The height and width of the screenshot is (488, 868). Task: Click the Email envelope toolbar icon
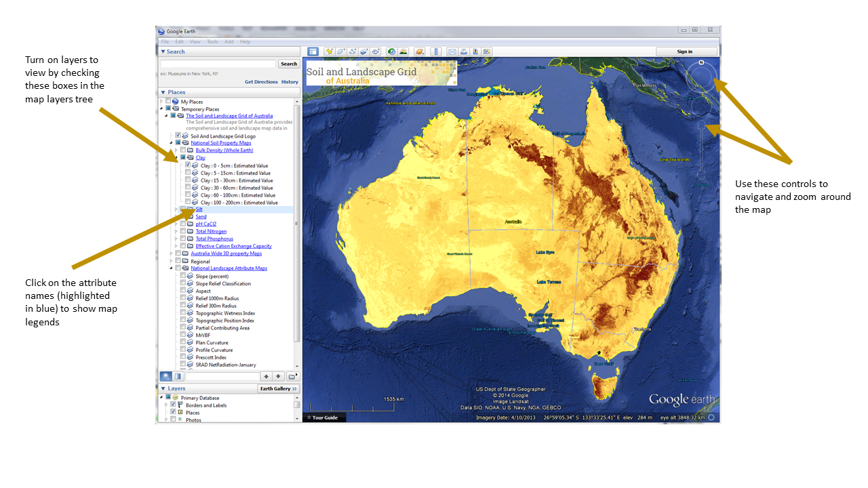[452, 52]
